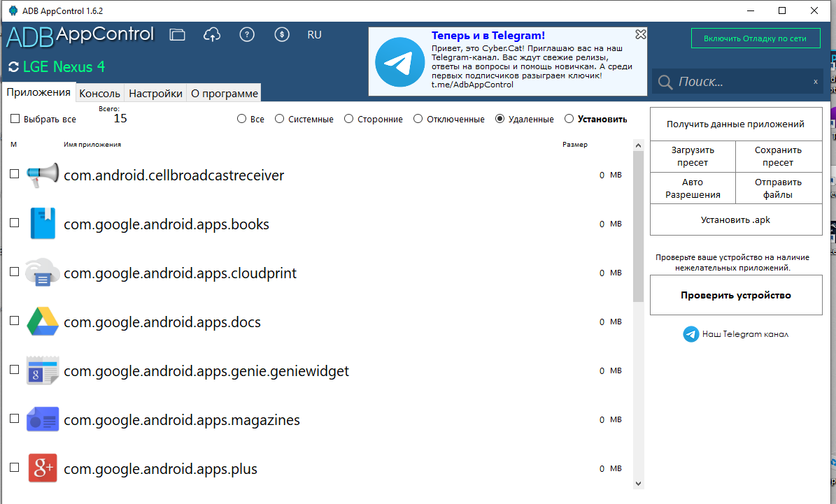Click the blue Books app icon

43,223
